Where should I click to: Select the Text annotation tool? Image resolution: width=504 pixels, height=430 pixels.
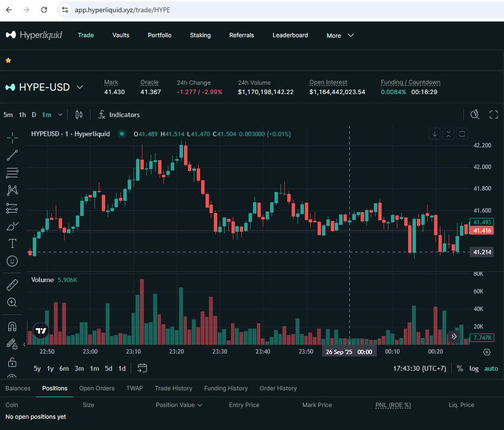pyautogui.click(x=12, y=243)
